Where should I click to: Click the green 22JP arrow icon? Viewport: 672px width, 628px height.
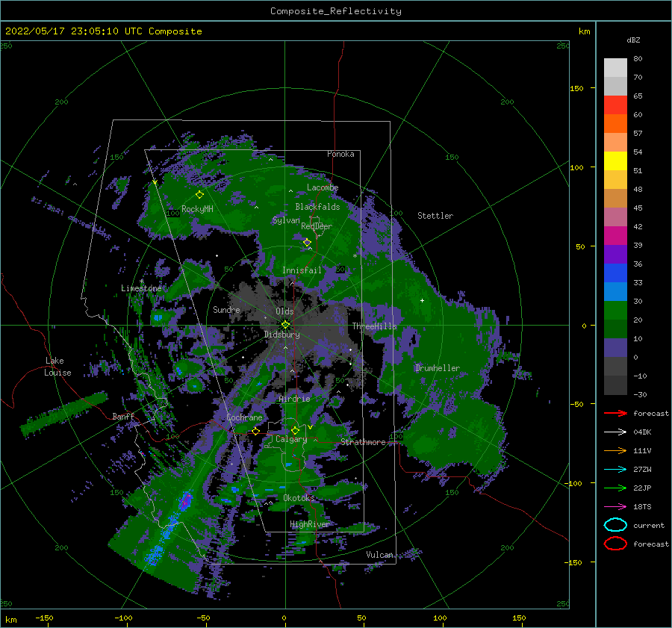615,488
